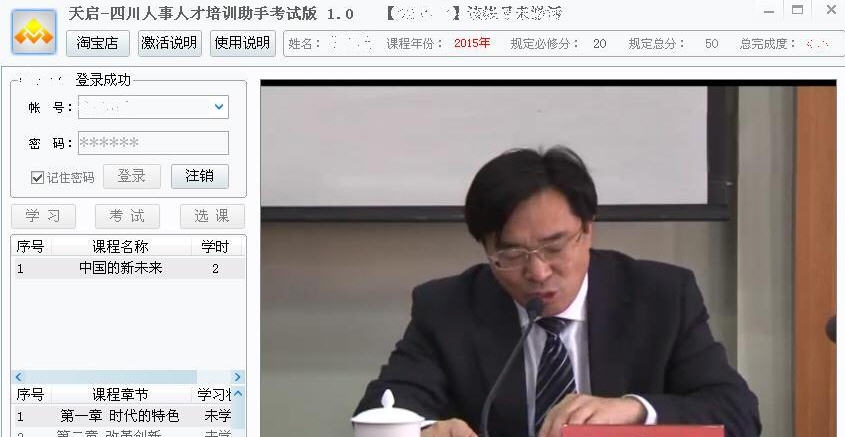
Task: Click the orange app logo icon
Action: [x=34, y=32]
